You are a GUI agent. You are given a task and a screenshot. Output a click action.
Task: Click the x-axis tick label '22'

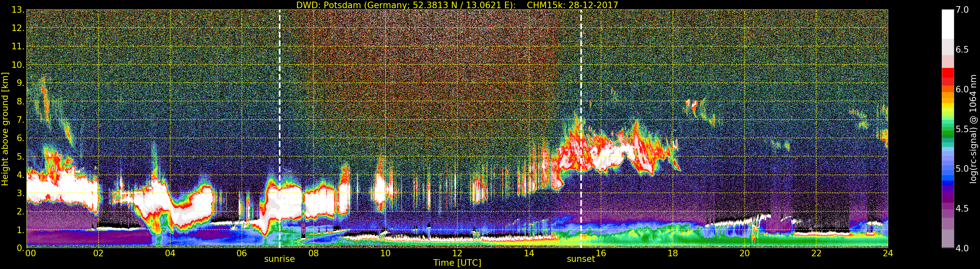(816, 253)
